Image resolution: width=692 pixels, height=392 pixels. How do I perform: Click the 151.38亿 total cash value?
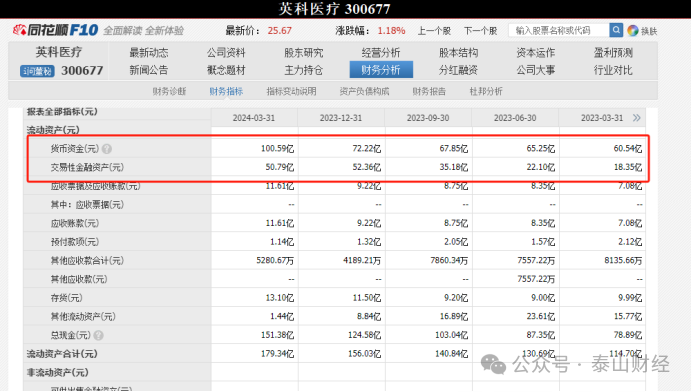point(277,335)
